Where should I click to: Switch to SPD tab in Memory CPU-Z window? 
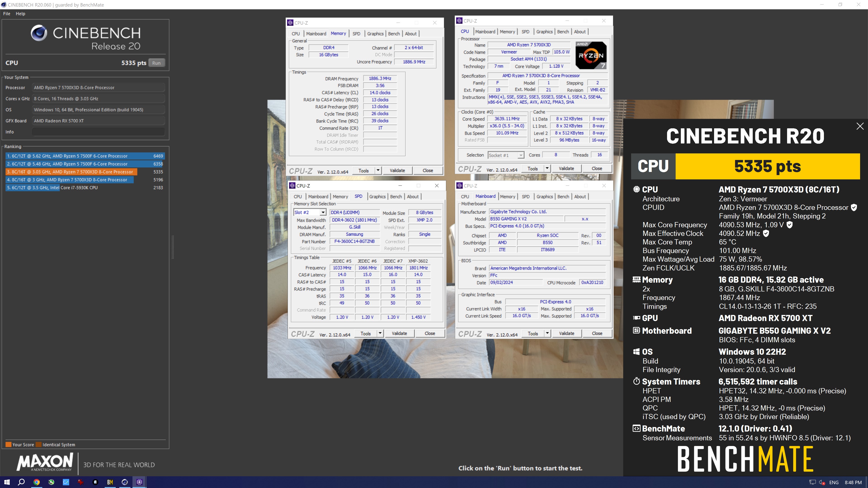click(356, 34)
